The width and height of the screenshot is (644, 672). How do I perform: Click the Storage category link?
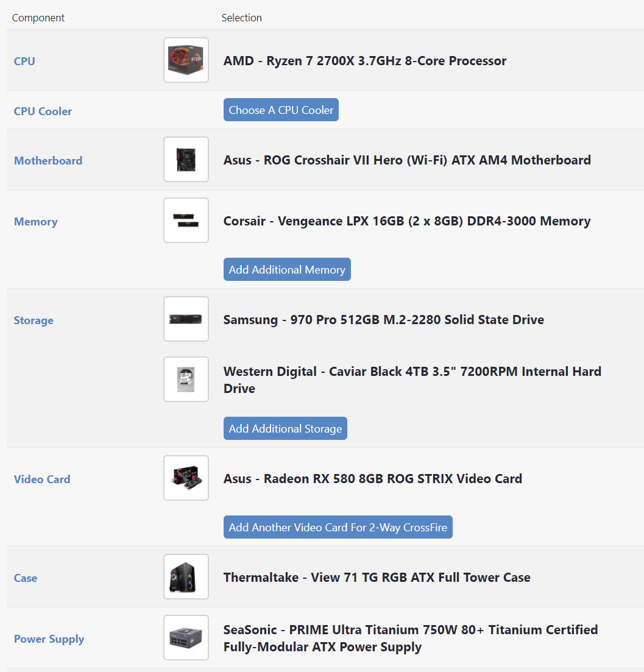click(x=34, y=320)
